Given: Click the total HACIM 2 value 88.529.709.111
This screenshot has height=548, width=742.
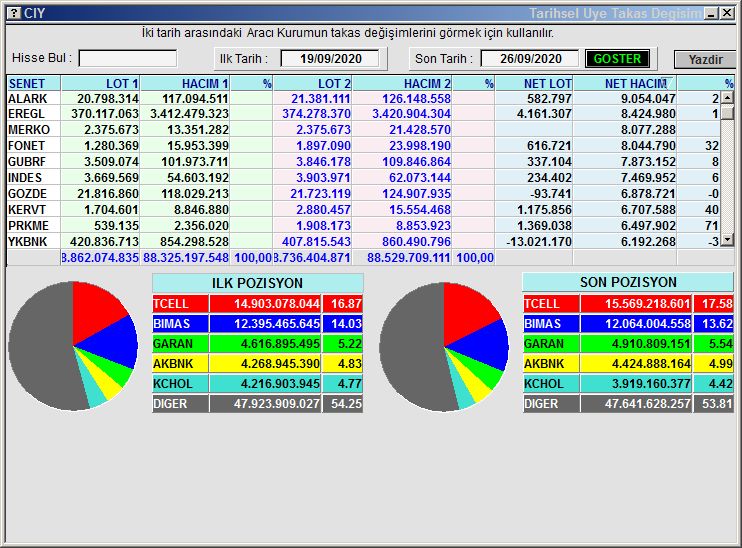Looking at the screenshot, I should click(408, 258).
